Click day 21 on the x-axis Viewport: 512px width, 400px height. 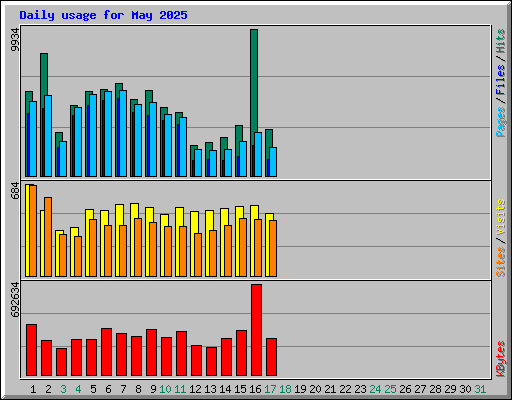tap(330, 389)
